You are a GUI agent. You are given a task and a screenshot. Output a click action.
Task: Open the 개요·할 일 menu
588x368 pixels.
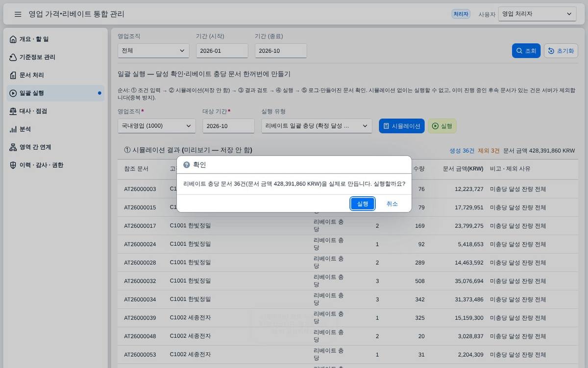click(55, 39)
